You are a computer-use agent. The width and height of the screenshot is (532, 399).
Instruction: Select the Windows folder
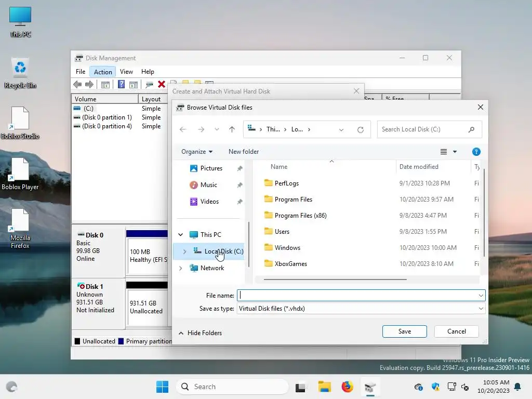[282, 248]
